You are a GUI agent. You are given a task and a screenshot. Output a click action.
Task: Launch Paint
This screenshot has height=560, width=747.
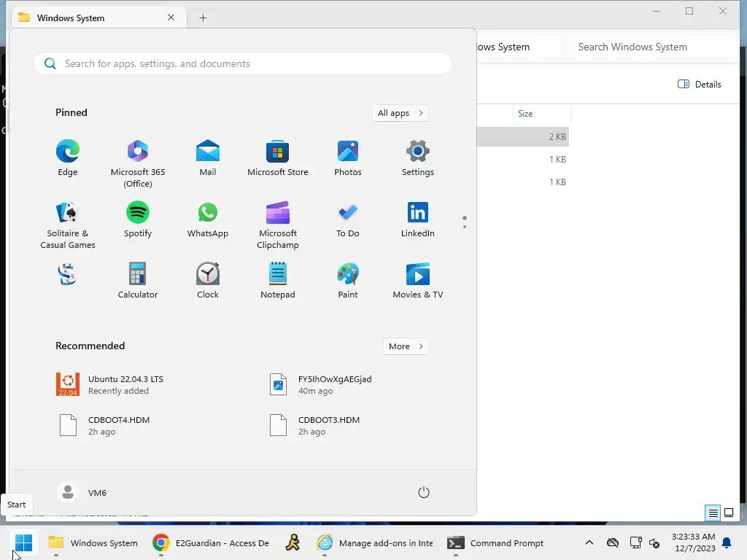[x=348, y=281]
